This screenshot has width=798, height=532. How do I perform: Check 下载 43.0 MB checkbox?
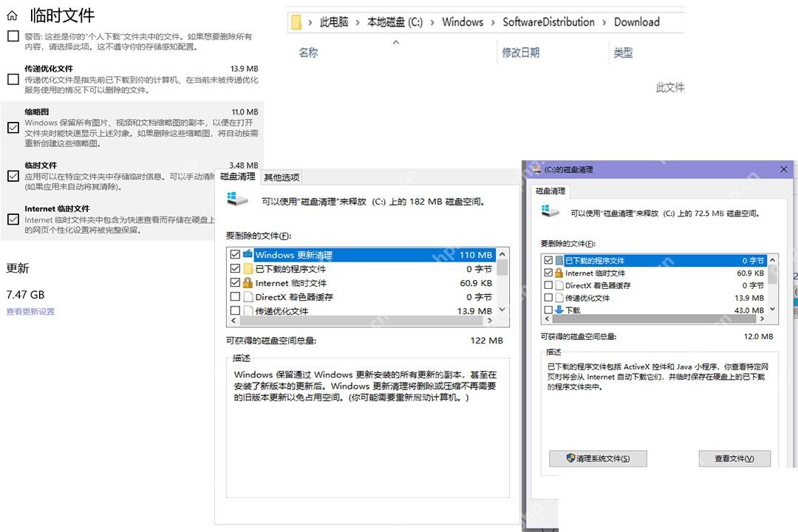click(548, 310)
